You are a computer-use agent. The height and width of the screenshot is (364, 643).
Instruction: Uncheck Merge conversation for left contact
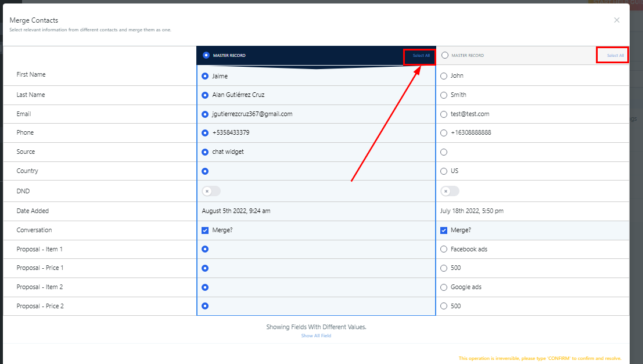pos(205,230)
